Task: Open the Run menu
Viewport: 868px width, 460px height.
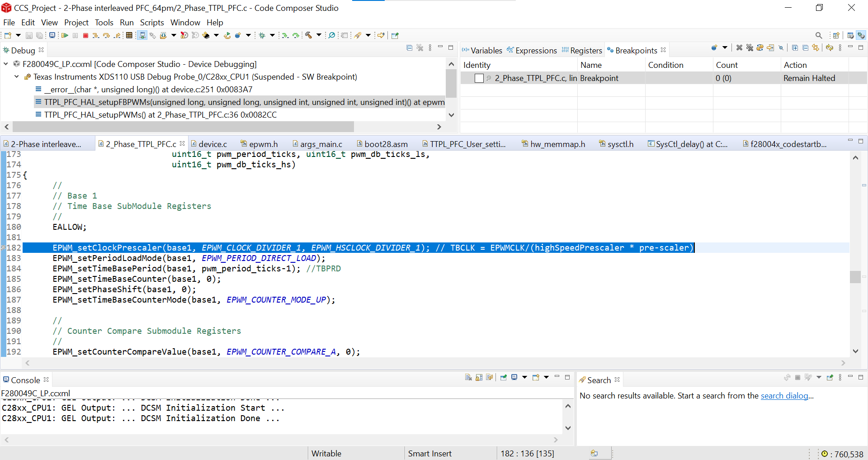Action: click(127, 22)
